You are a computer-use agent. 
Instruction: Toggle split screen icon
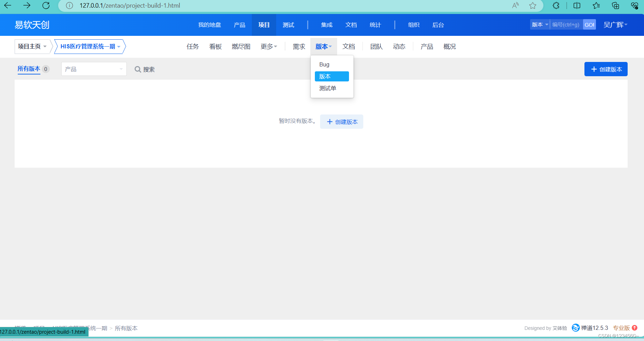coord(577,6)
